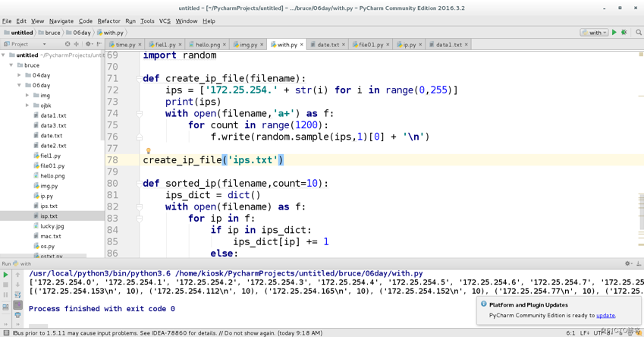
Task: Toggle code folding at line 71
Action: [x=139, y=79]
